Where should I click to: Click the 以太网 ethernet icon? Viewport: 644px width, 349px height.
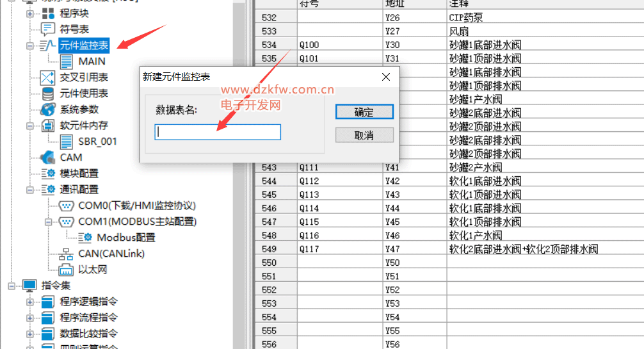67,270
